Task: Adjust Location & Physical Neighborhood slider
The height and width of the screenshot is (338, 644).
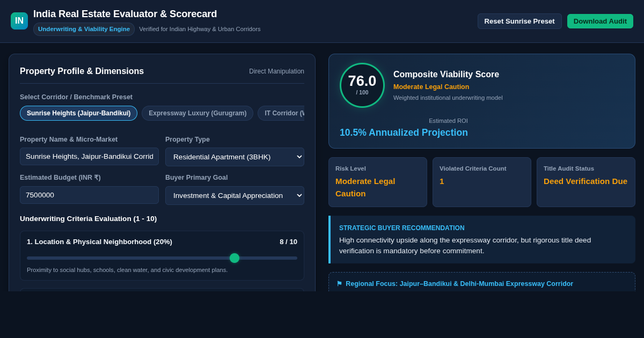Action: tap(162, 258)
